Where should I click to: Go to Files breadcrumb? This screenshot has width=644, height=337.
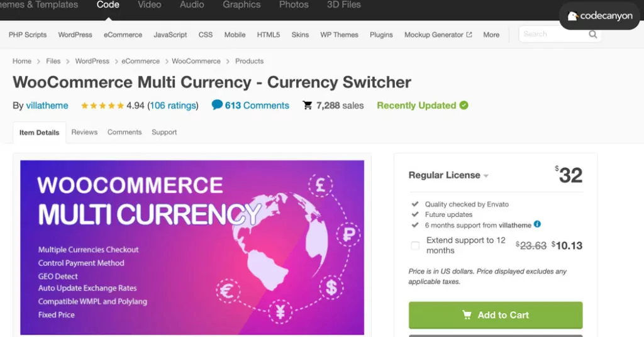pos(53,61)
